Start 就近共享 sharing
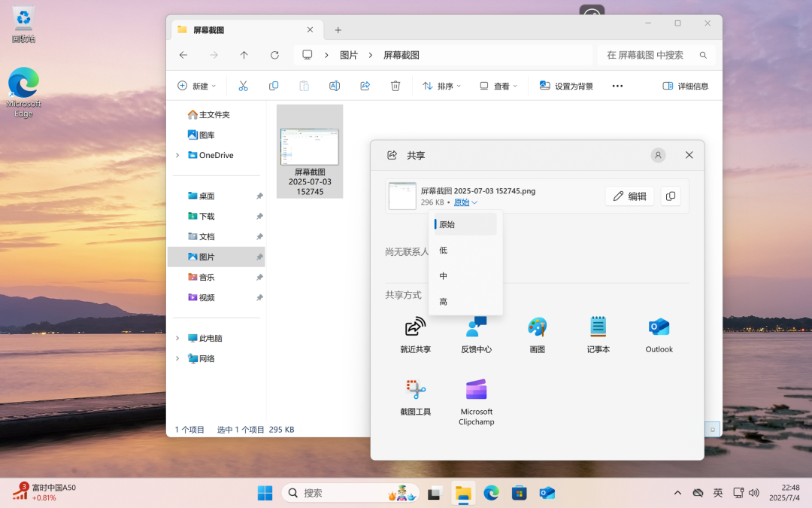The width and height of the screenshot is (812, 508). [x=414, y=333]
